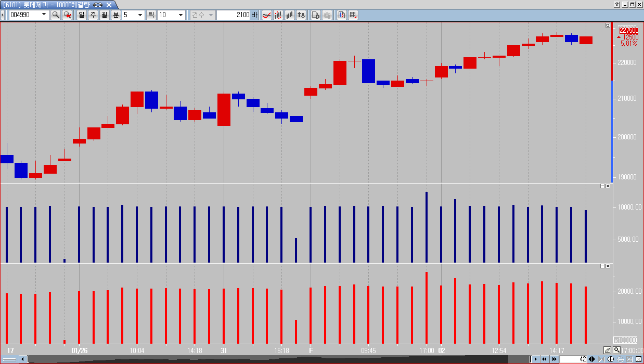The width and height of the screenshot is (644, 364).
Task: Open the tick count dropdown showing 10
Action: coord(181,15)
